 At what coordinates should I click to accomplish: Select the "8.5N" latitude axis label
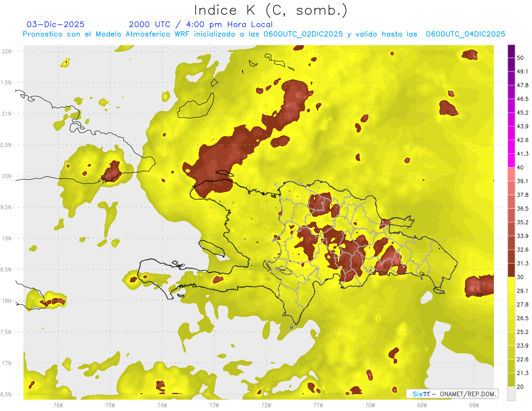(x=7, y=270)
